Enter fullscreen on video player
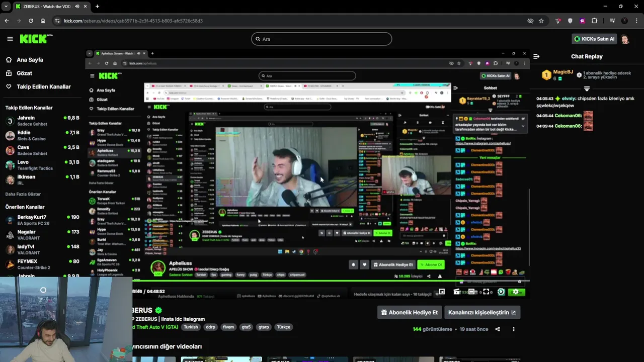The height and width of the screenshot is (362, 644). [486, 292]
